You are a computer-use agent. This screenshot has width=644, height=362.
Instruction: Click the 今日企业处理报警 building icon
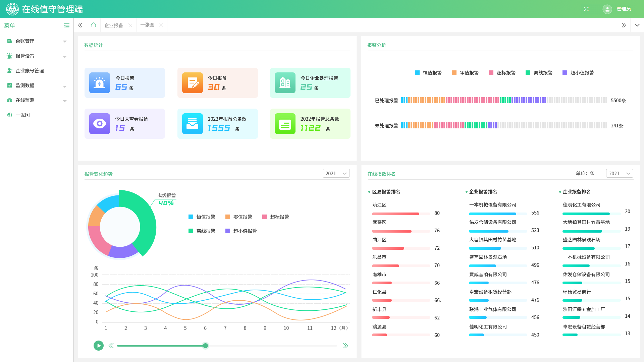(285, 83)
